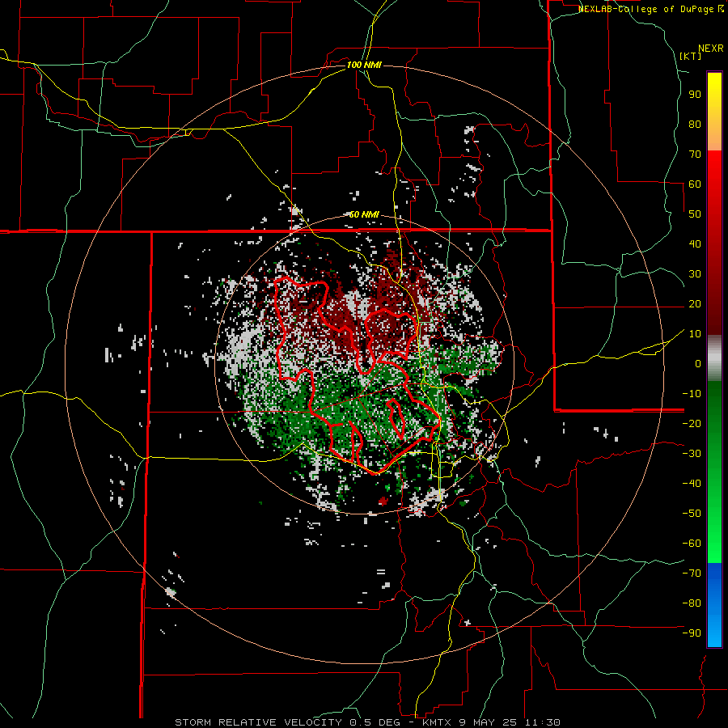Viewport: 728px width, 728px height.
Task: Select the -20 value on velocity scale
Action: pos(692,423)
